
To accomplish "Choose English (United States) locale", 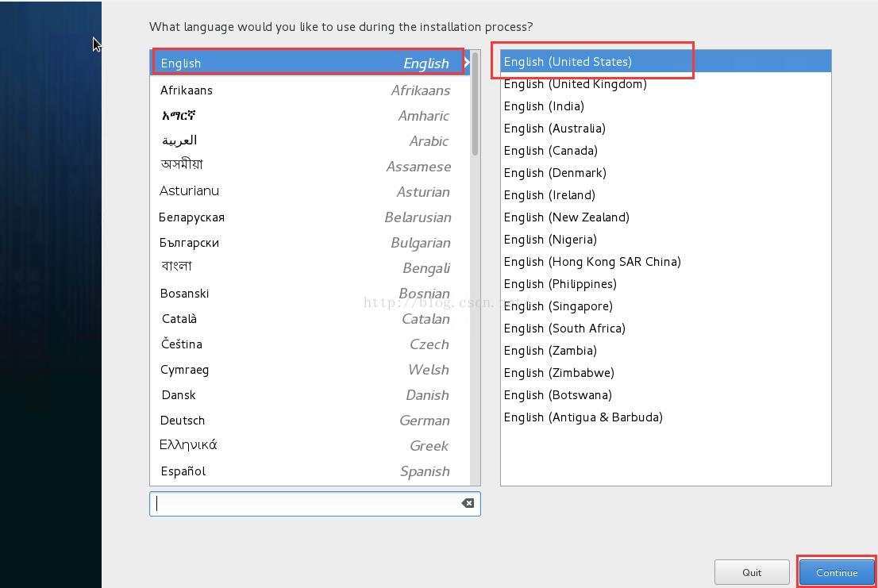I will pos(666,62).
